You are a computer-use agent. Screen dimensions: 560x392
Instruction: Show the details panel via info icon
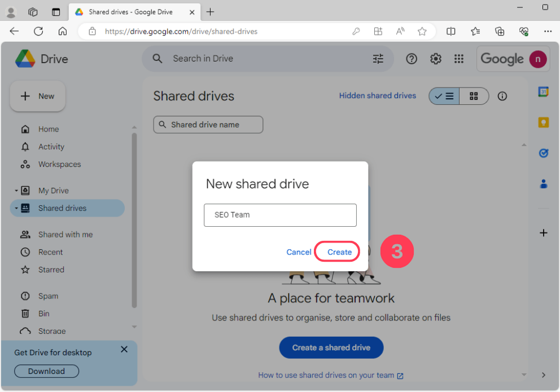[x=502, y=96]
